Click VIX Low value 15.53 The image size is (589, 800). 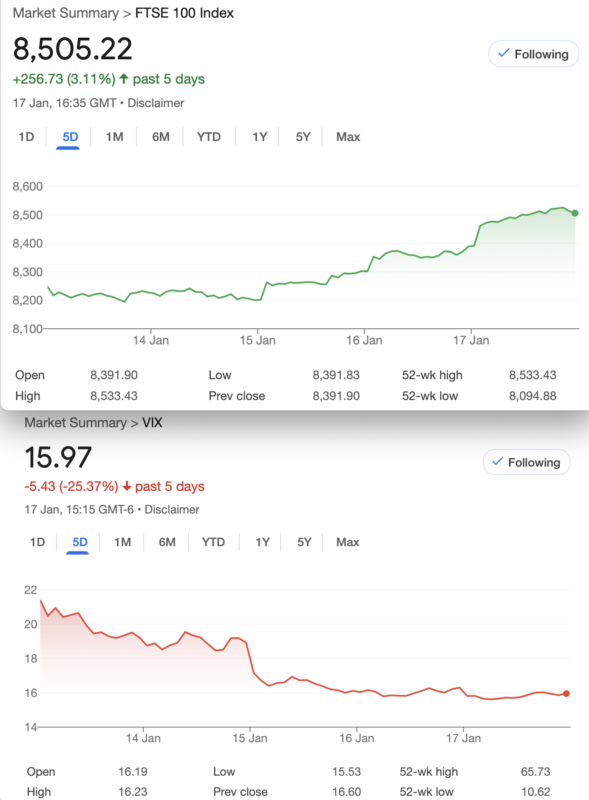pos(346,772)
